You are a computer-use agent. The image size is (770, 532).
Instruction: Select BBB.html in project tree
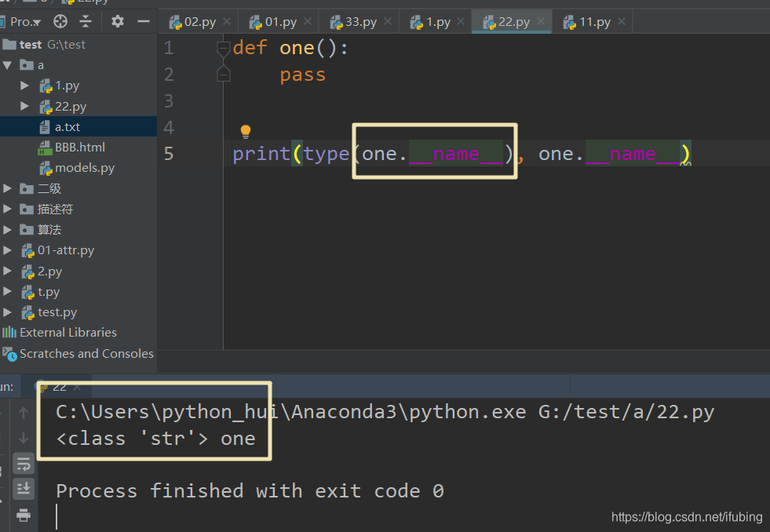coord(78,148)
